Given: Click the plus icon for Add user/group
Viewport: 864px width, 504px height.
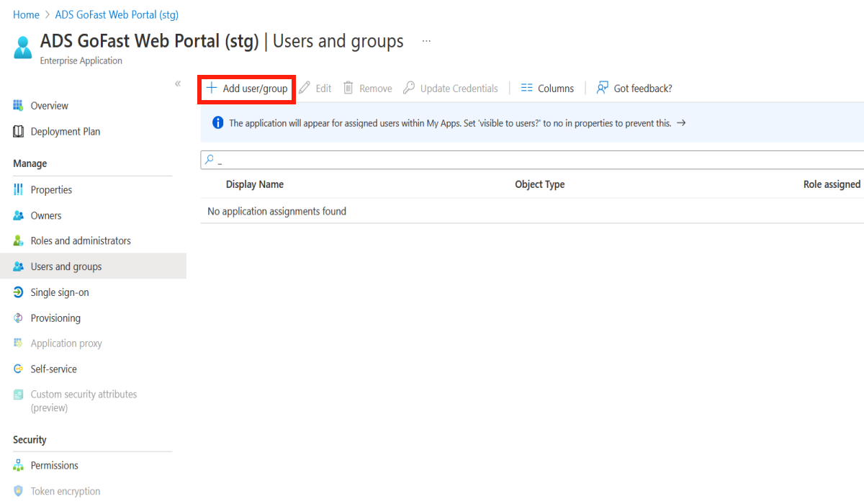Looking at the screenshot, I should [212, 88].
